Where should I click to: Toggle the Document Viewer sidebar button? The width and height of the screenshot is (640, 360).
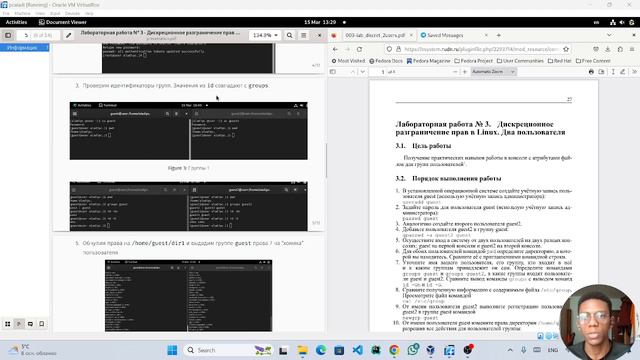[x=8, y=36]
